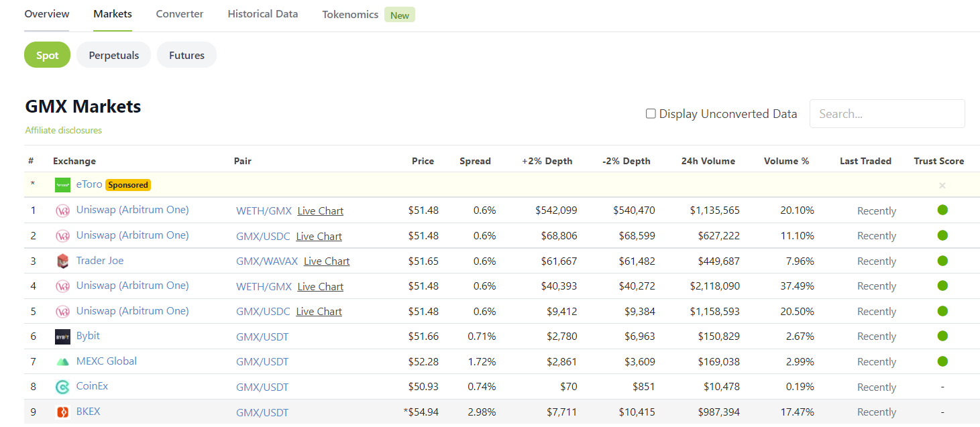Click Uniswap icon in row 1

tap(62, 210)
